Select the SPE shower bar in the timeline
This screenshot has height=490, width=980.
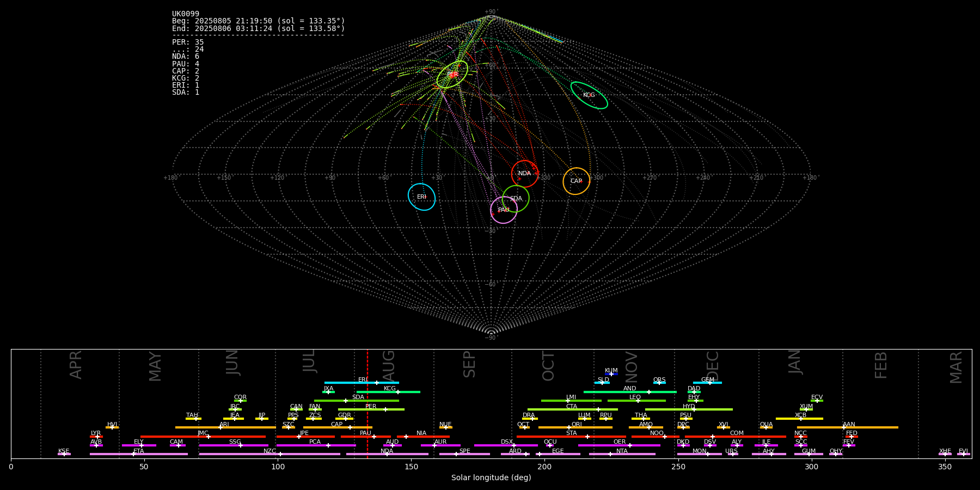[464, 454]
